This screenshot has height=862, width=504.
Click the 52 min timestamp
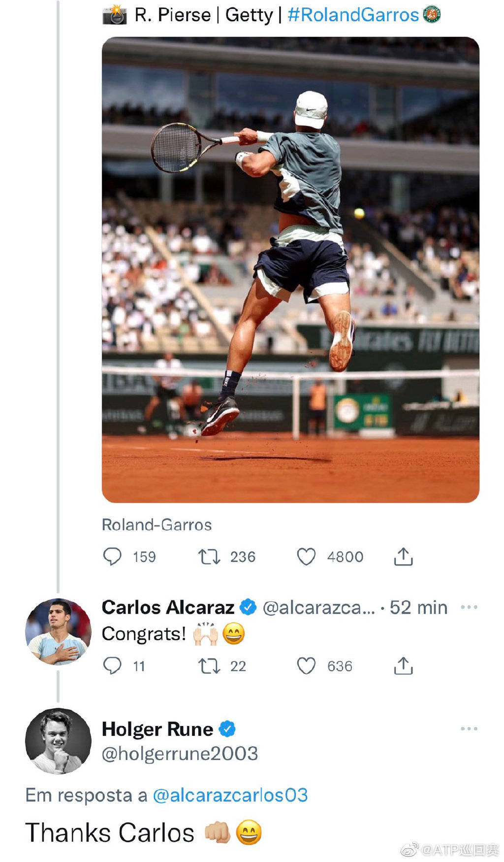418,607
